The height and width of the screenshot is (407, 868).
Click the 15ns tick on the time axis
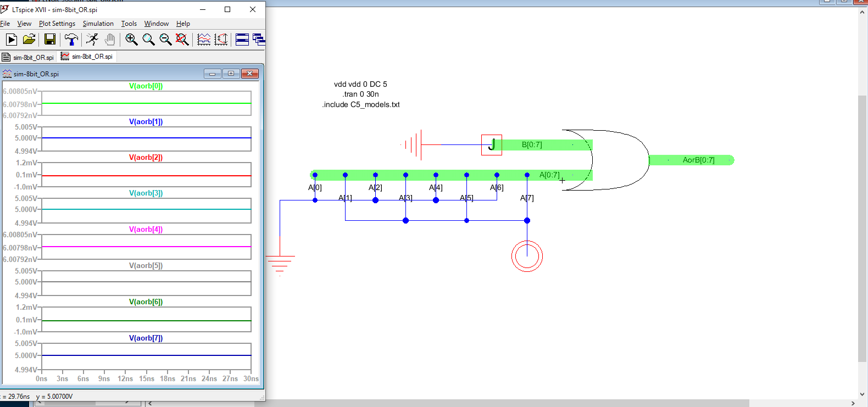(147, 378)
